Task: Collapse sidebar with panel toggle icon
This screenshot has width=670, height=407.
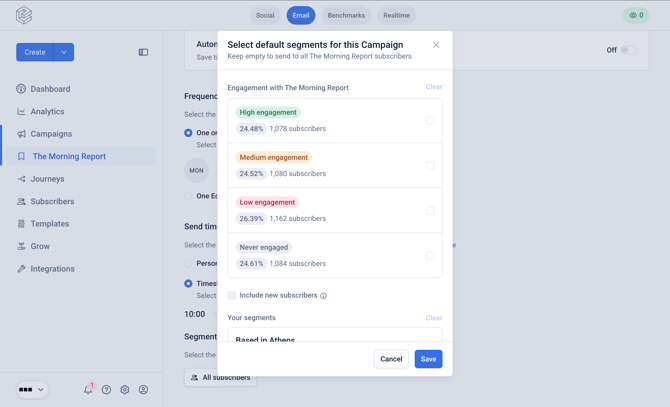Action: click(x=143, y=52)
